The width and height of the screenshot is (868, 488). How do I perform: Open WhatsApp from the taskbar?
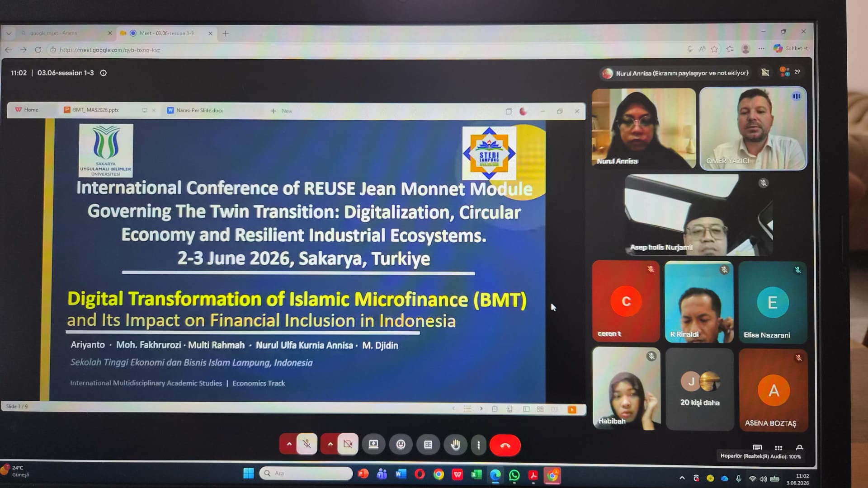pos(514,475)
